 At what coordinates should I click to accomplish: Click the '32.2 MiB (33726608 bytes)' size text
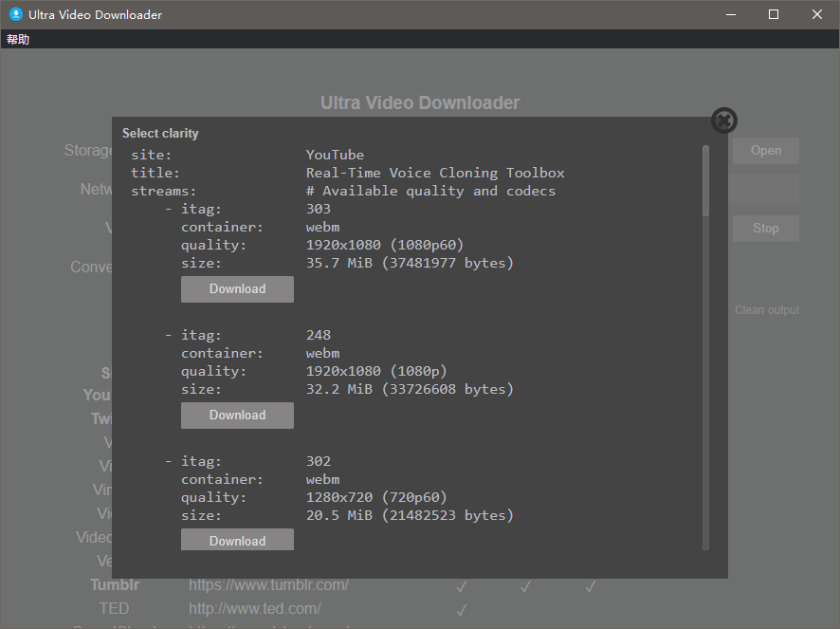pos(410,389)
